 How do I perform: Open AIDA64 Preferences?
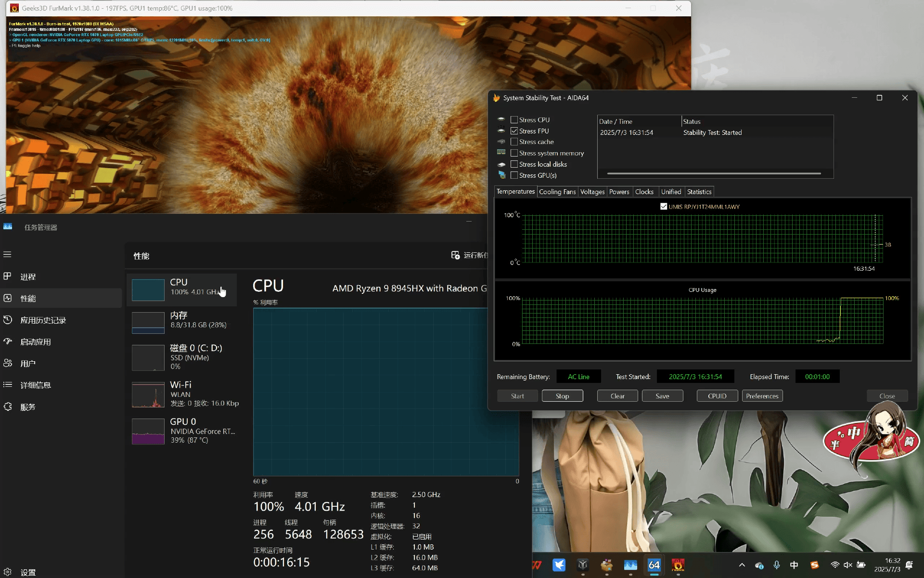tap(762, 396)
